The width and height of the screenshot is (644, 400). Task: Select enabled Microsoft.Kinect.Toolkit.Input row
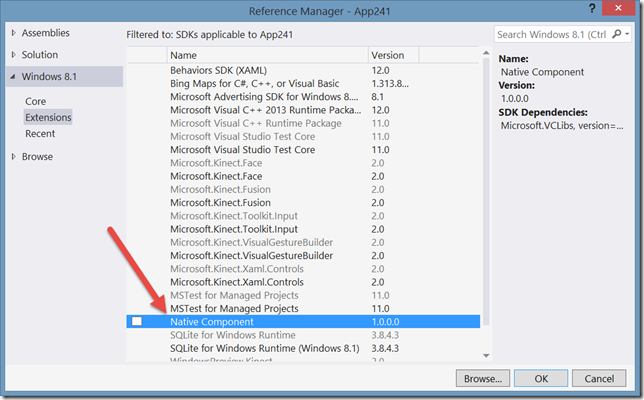[303, 229]
